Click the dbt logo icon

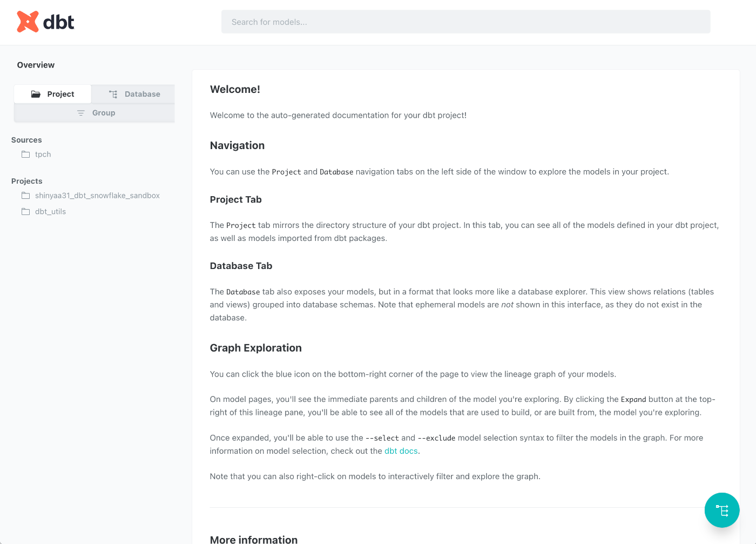28,22
